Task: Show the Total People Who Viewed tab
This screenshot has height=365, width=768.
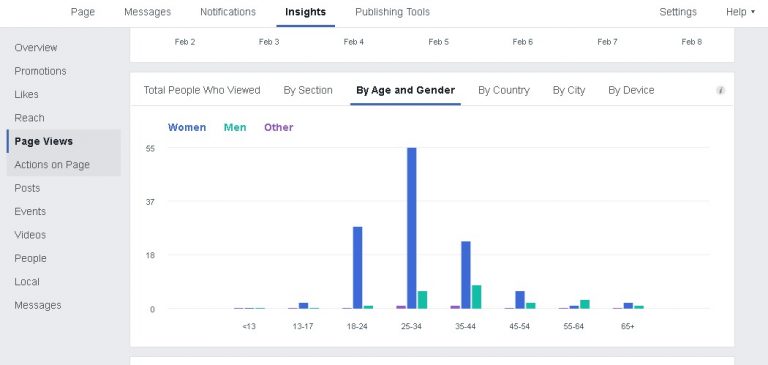Action: 202,90
